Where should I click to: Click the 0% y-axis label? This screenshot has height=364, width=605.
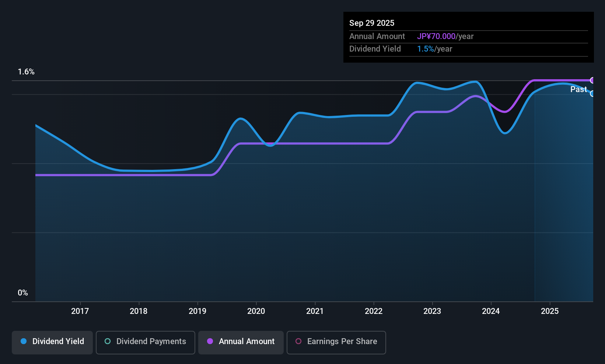click(23, 293)
